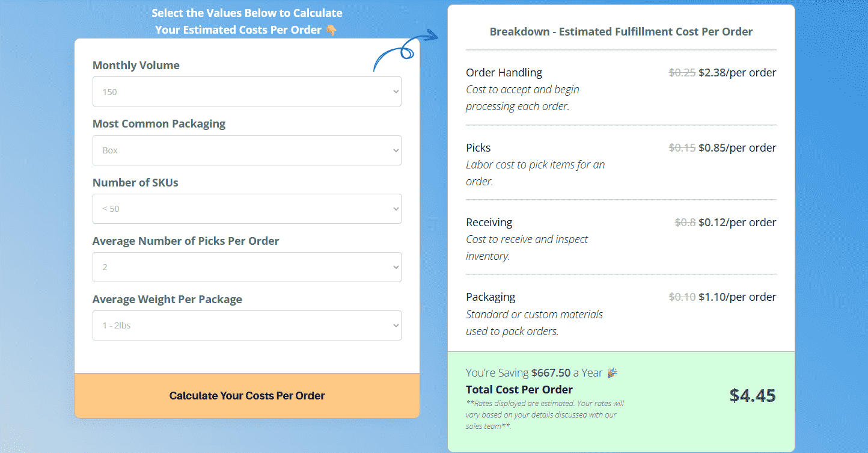Click the Total Cost Per Order label
Image resolution: width=868 pixels, height=453 pixels.
[x=519, y=389]
